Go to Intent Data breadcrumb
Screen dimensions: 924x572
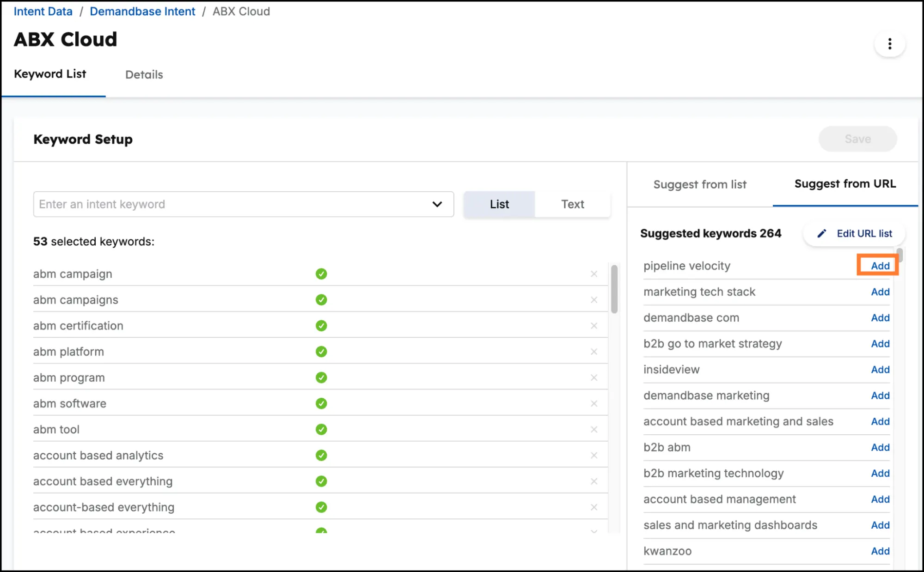point(43,12)
